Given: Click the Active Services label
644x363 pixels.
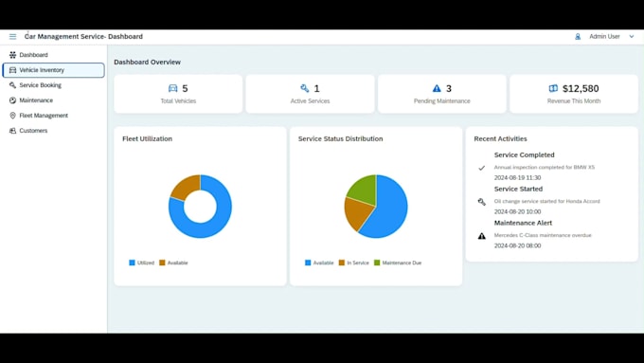Looking at the screenshot, I should pyautogui.click(x=310, y=101).
